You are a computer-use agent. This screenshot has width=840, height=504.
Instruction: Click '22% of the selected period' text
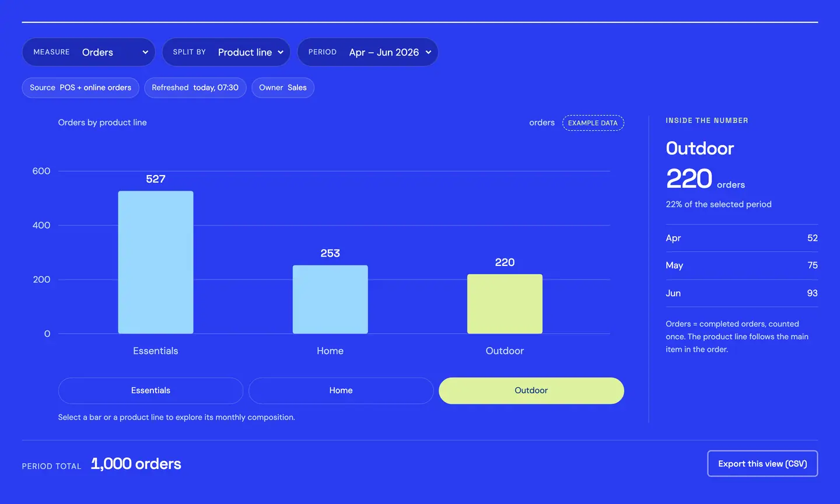click(x=719, y=204)
